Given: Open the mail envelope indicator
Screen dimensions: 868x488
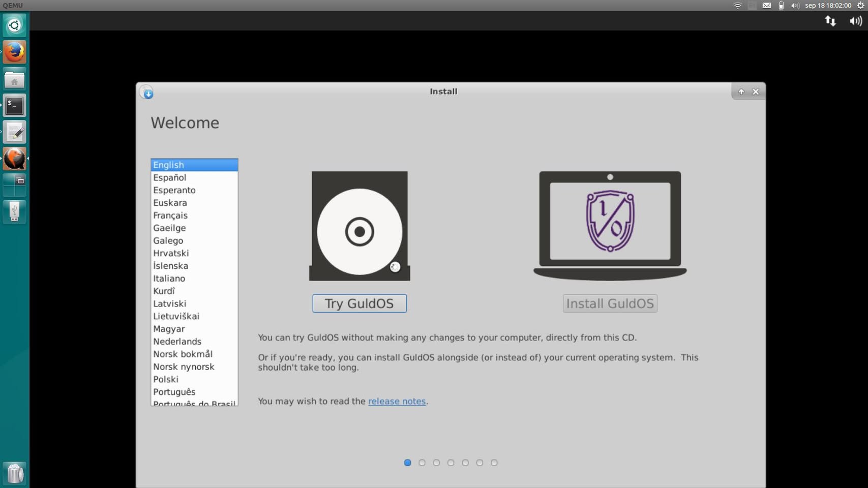Looking at the screenshot, I should [766, 6].
